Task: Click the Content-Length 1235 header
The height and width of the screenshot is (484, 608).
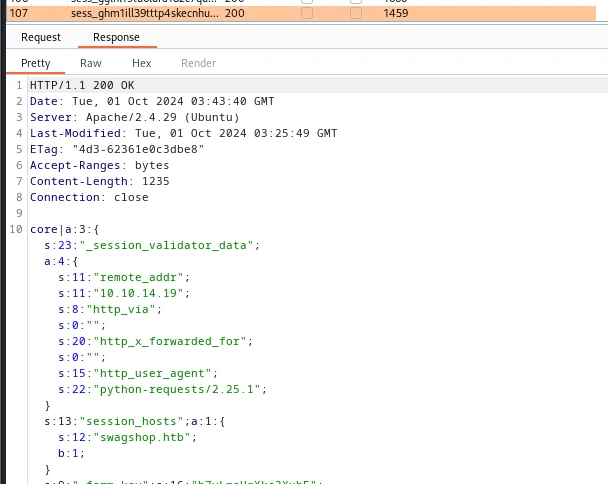Action: (100, 181)
